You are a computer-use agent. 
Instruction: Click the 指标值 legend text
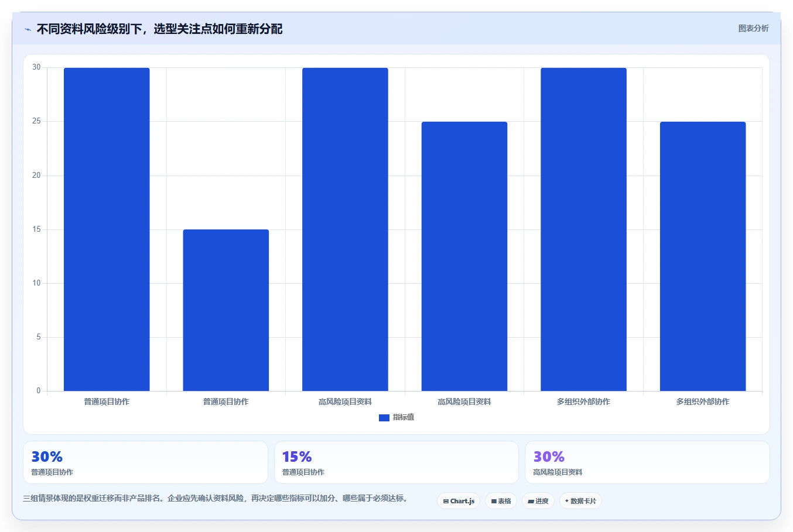404,417
